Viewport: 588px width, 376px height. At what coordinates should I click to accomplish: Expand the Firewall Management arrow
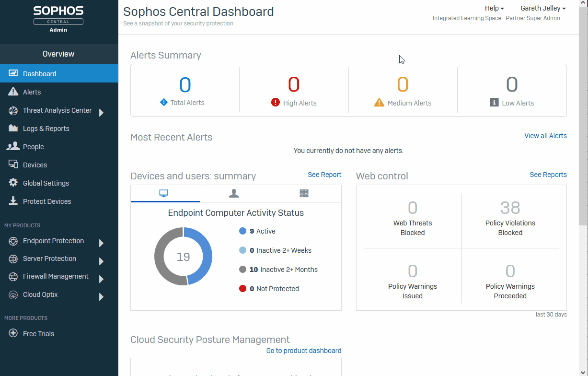pos(101,279)
